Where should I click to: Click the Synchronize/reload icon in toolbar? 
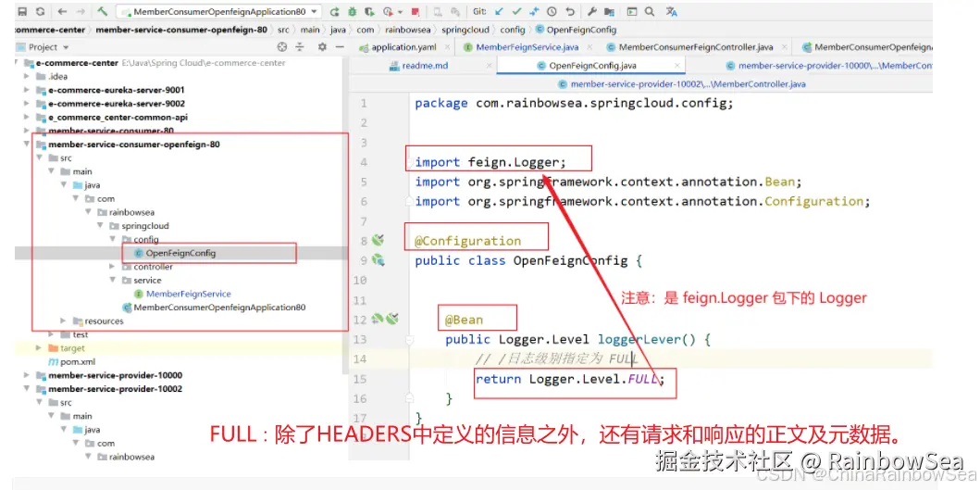41,11
